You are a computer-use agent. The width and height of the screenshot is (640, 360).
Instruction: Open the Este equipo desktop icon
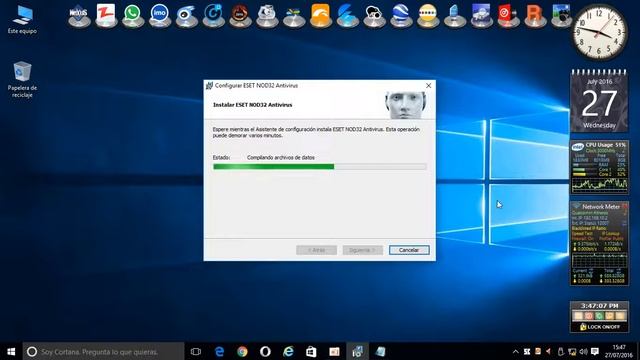tap(22, 20)
